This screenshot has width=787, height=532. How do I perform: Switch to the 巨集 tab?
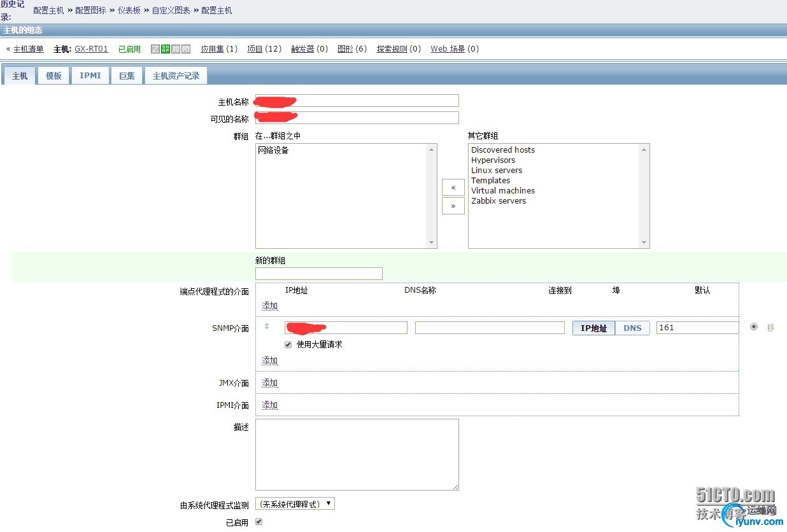pos(127,76)
